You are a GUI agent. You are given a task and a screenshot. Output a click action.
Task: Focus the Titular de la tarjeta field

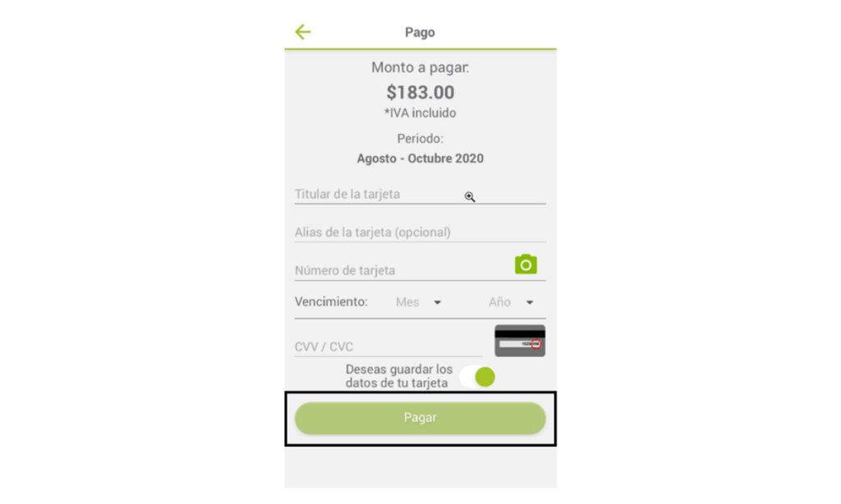[420, 194]
